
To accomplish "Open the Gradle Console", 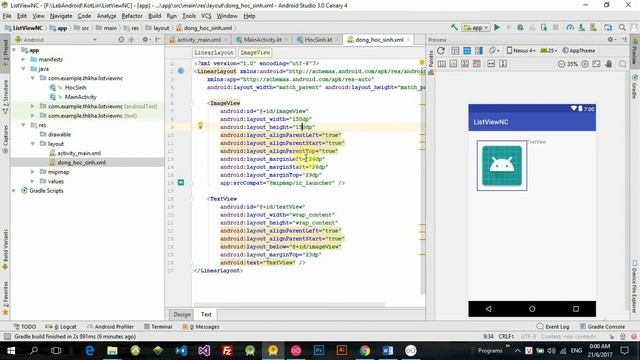I will [602, 327].
